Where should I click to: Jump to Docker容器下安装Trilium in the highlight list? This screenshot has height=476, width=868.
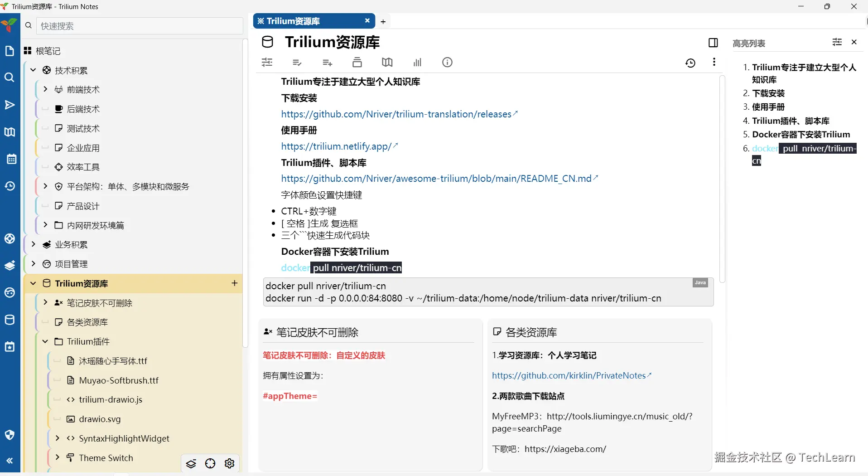coord(801,135)
